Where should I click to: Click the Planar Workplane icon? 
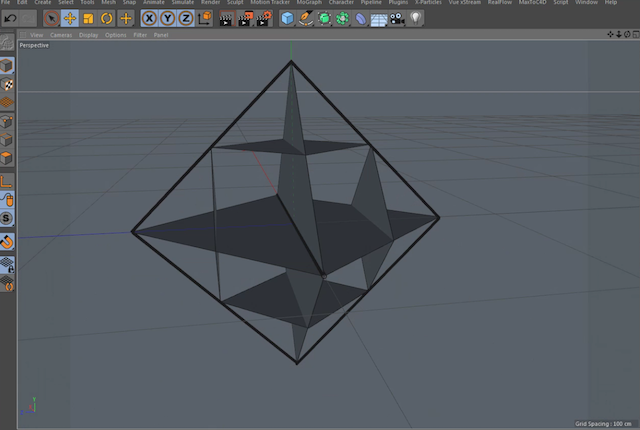point(7,283)
